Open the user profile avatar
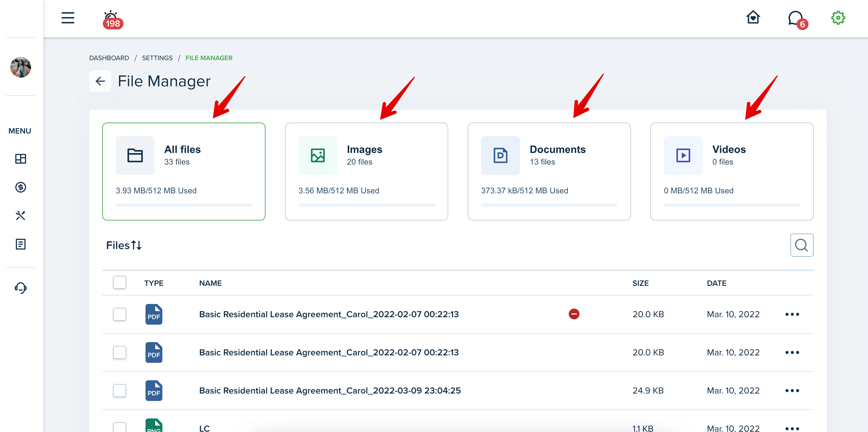 21,67
